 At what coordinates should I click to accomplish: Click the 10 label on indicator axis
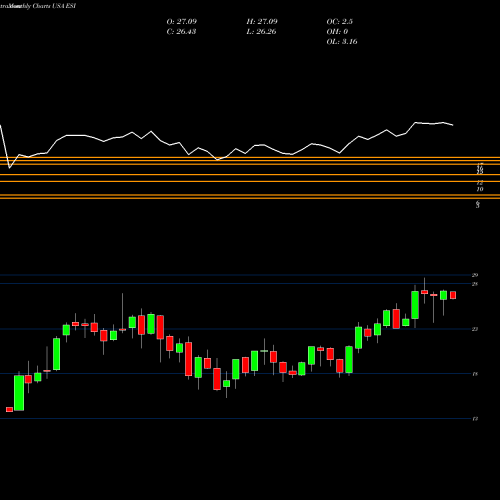[x=480, y=189]
